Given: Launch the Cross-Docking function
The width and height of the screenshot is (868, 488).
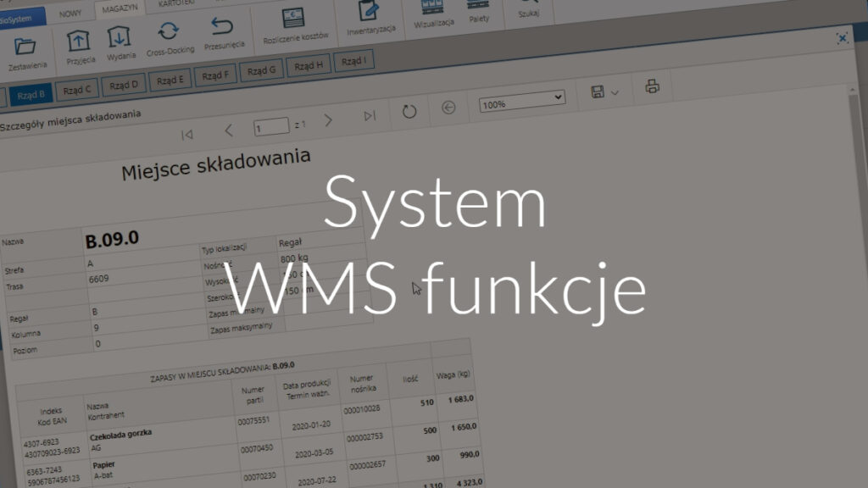Looking at the screenshot, I should [x=170, y=37].
